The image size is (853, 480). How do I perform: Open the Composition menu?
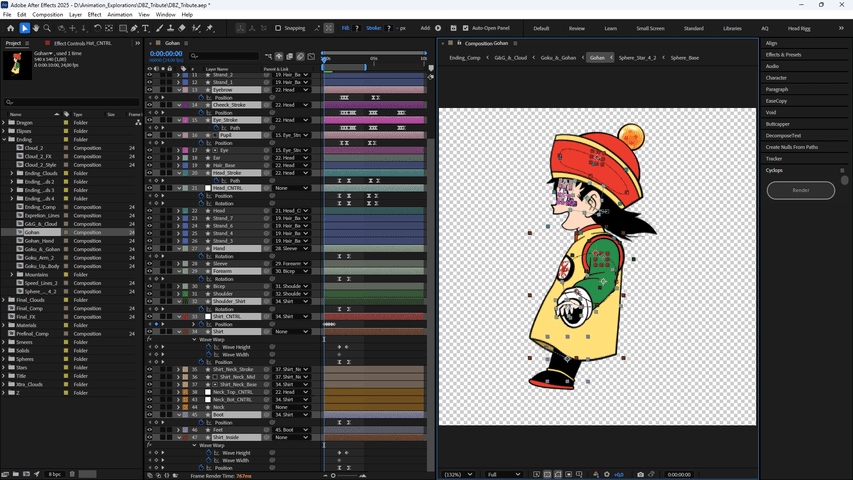pyautogui.click(x=47, y=15)
